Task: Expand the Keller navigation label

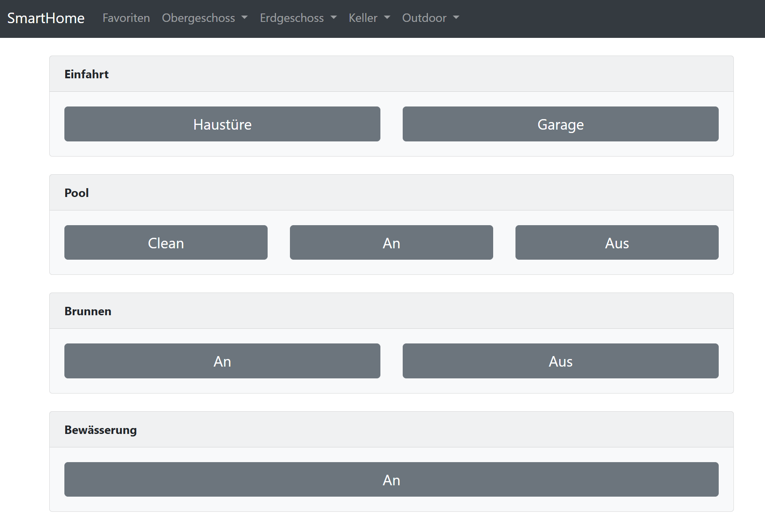Action: tap(363, 18)
